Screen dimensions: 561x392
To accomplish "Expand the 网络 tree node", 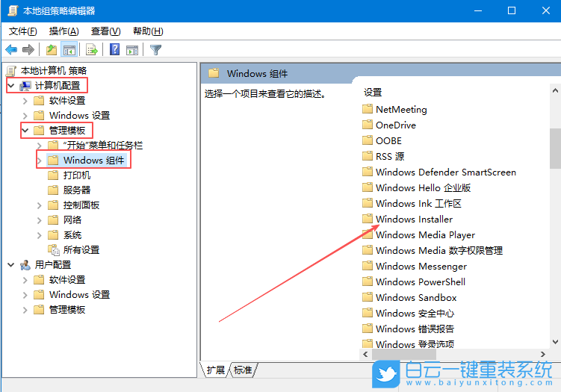I will pos(40,220).
